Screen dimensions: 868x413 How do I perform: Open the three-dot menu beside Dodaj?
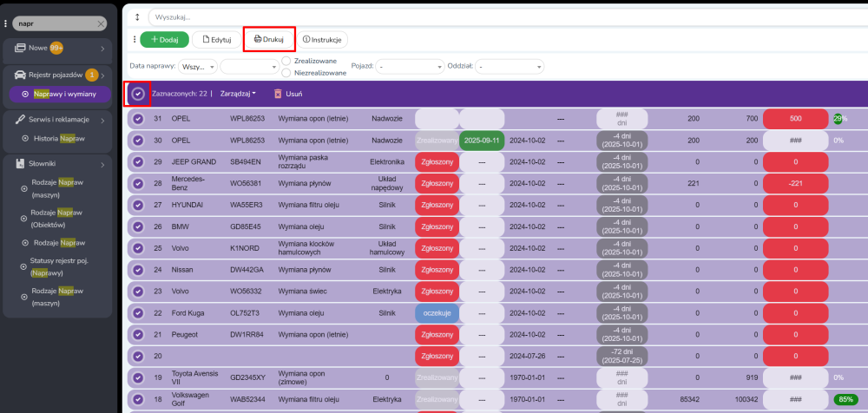point(133,39)
